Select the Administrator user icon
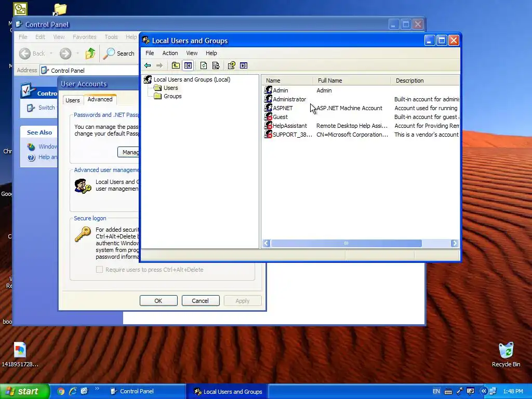The image size is (532, 399). coord(268,99)
